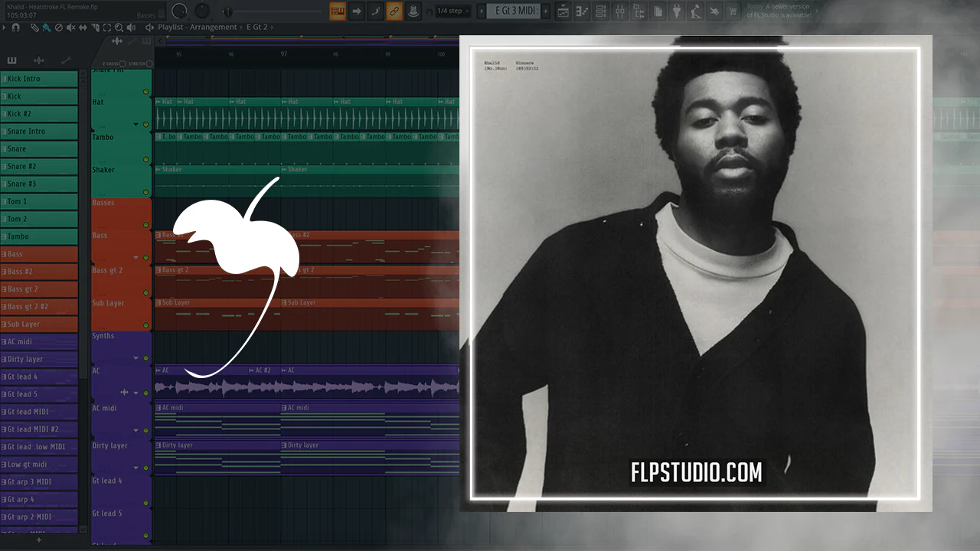Screen dimensions: 980x551
Task: Collapse the Hat track group arrow
Action: pyautogui.click(x=136, y=124)
